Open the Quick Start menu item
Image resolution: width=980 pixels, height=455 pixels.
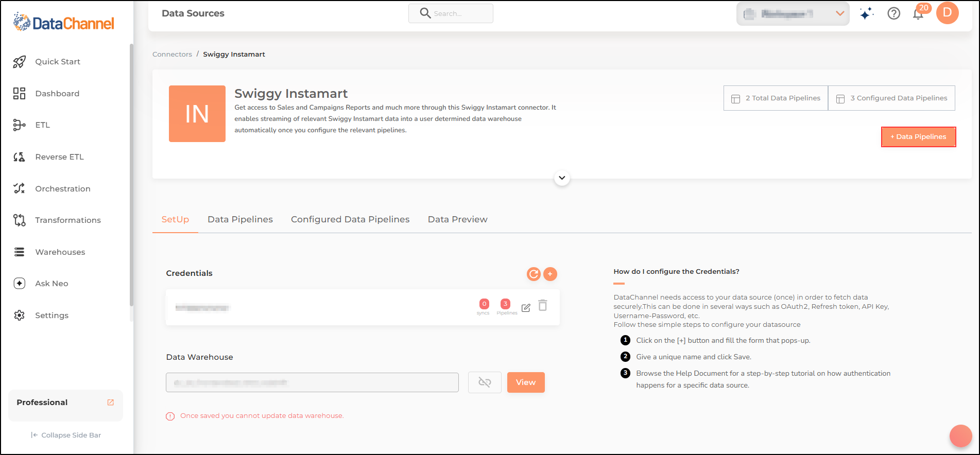point(58,62)
